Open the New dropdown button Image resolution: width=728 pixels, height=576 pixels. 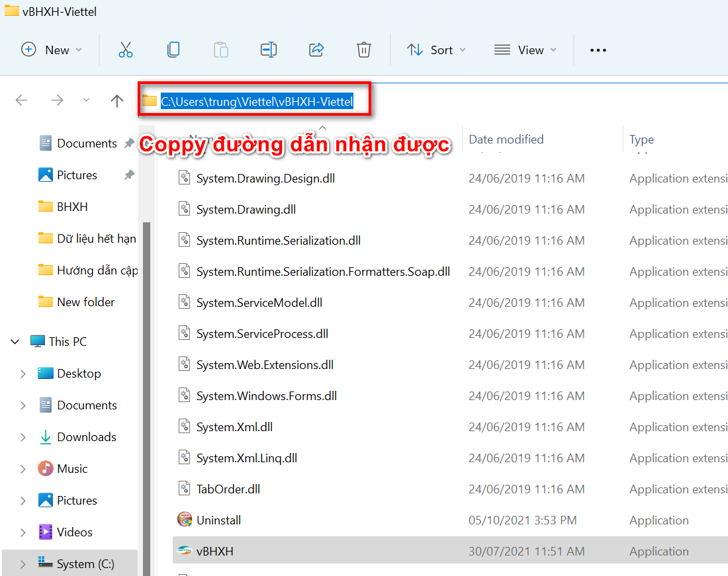(x=52, y=50)
